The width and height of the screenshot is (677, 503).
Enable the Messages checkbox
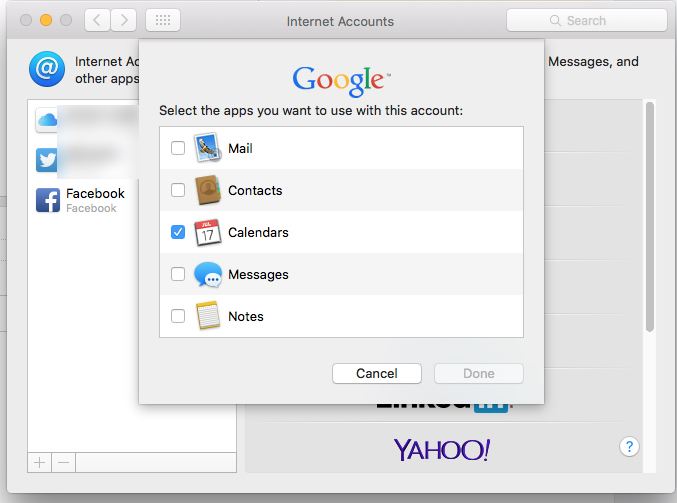point(178,274)
